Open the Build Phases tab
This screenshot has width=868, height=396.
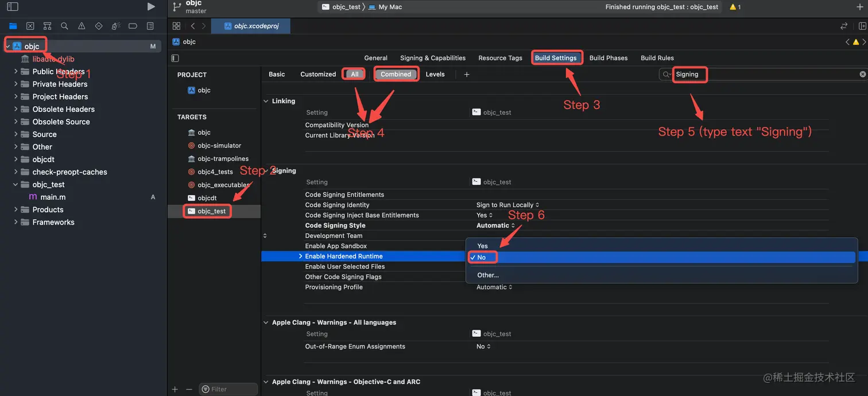[609, 58]
